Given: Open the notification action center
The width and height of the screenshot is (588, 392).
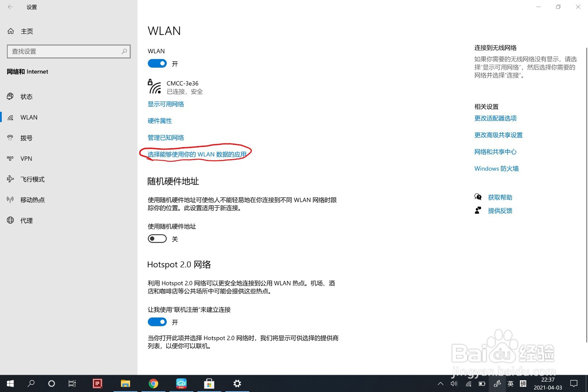Looking at the screenshot, I should pyautogui.click(x=574, y=384).
